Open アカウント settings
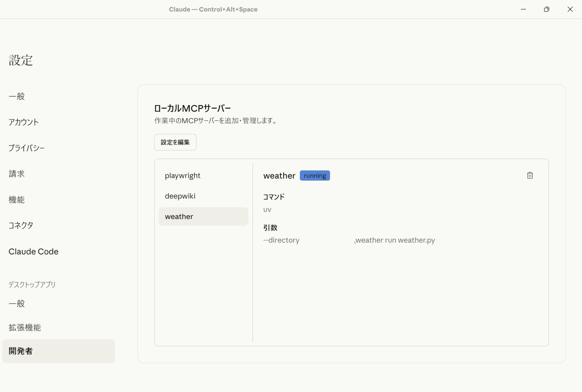 coord(24,122)
